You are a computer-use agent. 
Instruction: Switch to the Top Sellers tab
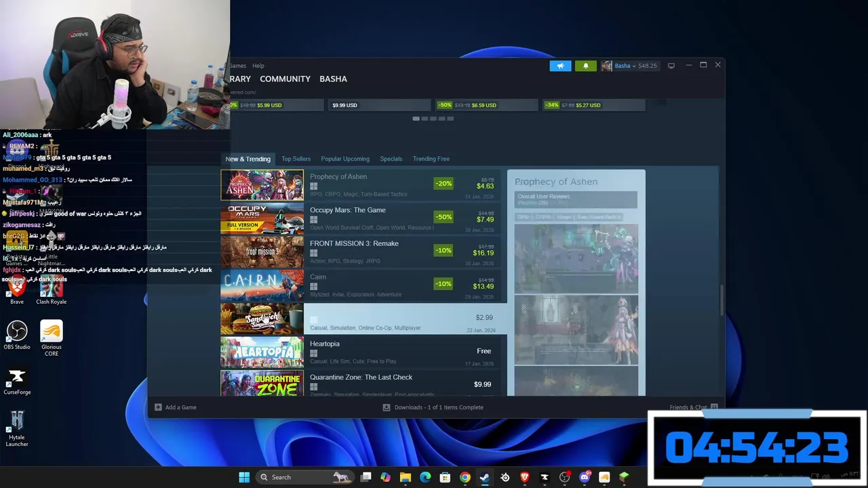coord(296,159)
